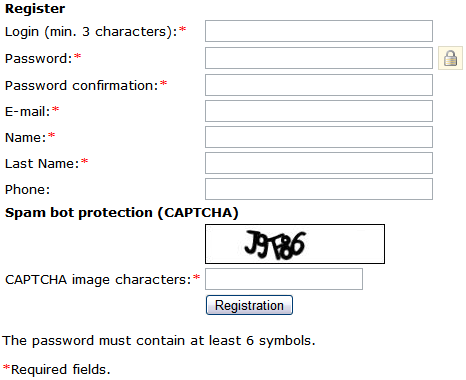This screenshot has height=380, width=466.
Task: Click the "Last Name:" label
Action: [42, 164]
